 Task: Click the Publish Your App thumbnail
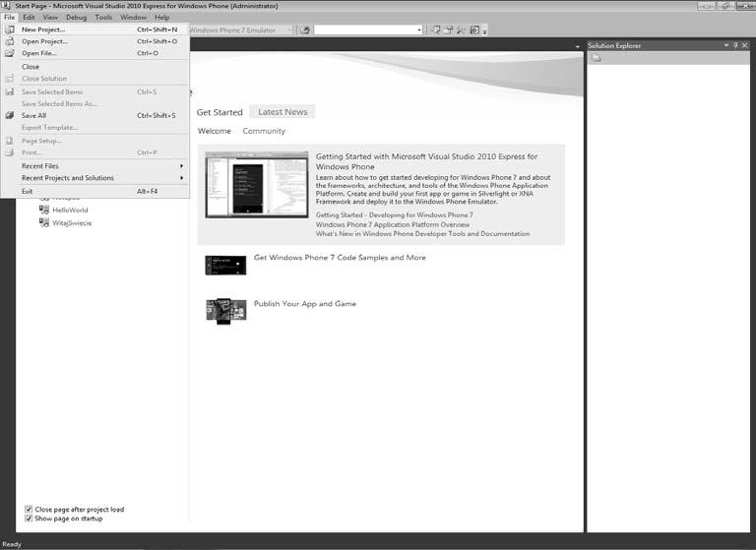pyautogui.click(x=226, y=311)
